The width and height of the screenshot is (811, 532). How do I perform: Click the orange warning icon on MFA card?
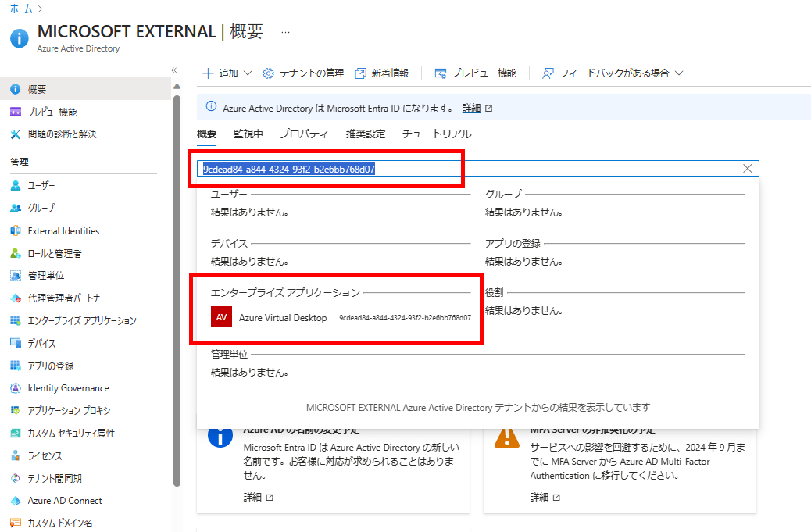click(507, 437)
